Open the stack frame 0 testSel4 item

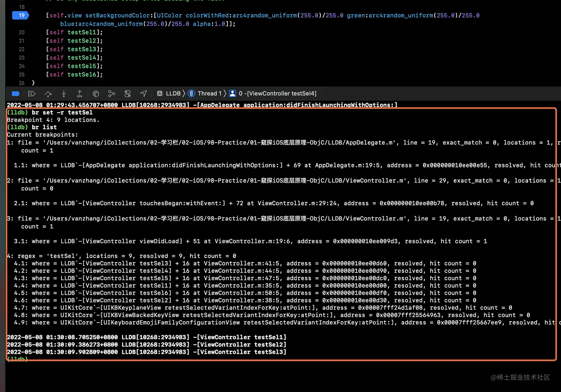[x=273, y=94]
